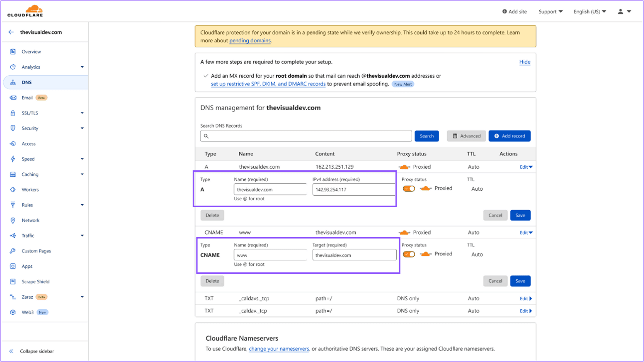
Task: Expand the Security sidebar submenu arrow
Action: (x=82, y=128)
